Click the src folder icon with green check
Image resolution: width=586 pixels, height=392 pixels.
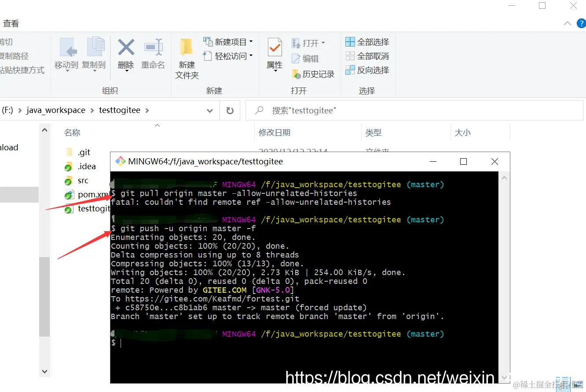click(69, 180)
